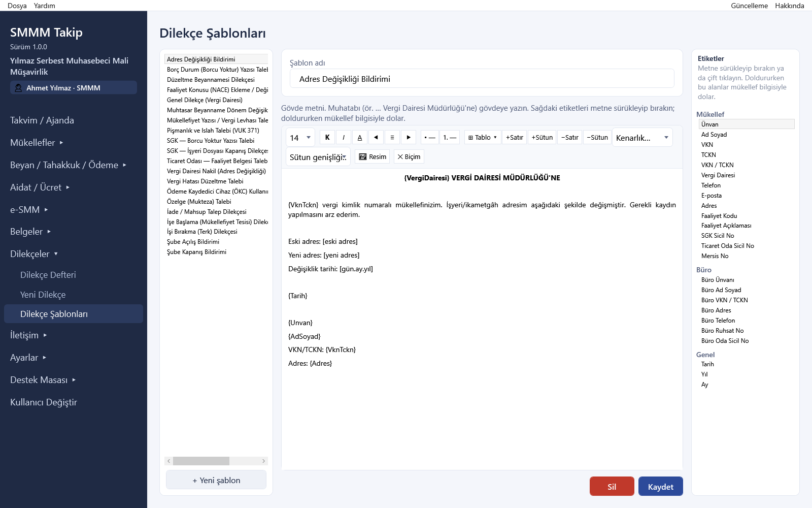
Task: Add a table column with +Sütun
Action: pyautogui.click(x=542, y=137)
